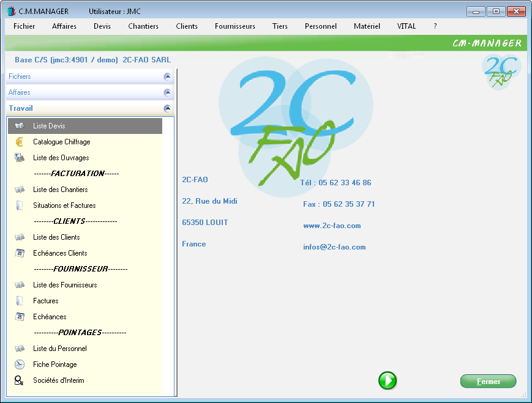Click the infos@2c-fao.com email link
532x403 pixels.
tap(334, 247)
